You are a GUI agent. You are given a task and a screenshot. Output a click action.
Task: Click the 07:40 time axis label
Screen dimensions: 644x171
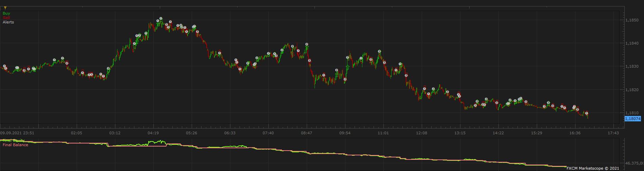(268, 133)
